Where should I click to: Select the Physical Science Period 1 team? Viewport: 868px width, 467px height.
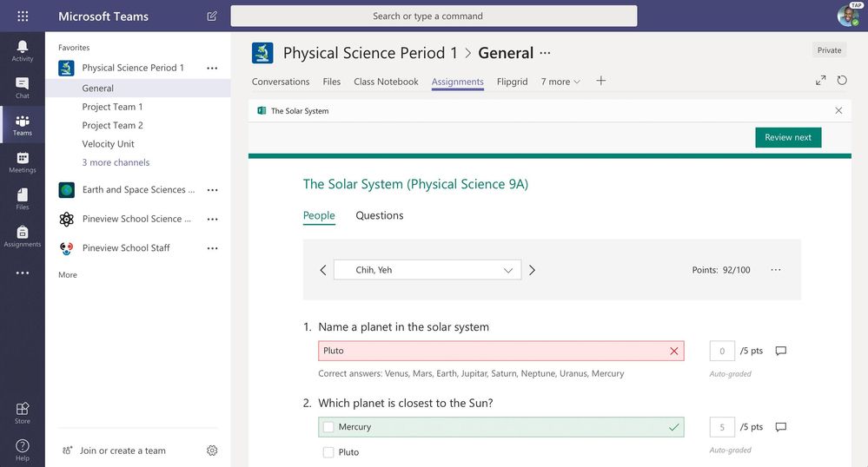[133, 68]
